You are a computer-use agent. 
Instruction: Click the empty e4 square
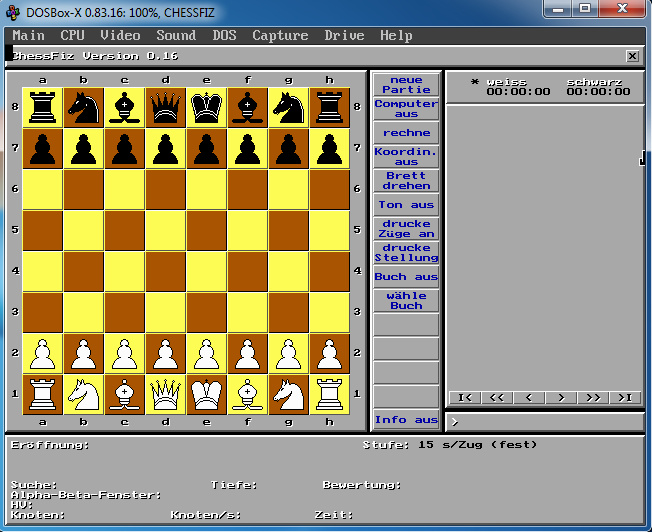[207, 272]
